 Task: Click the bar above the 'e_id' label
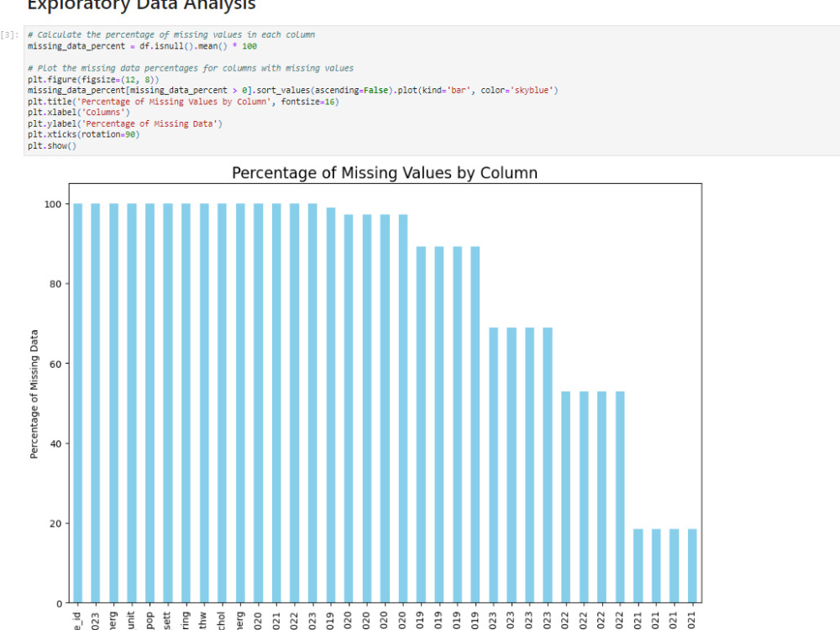pos(77,403)
